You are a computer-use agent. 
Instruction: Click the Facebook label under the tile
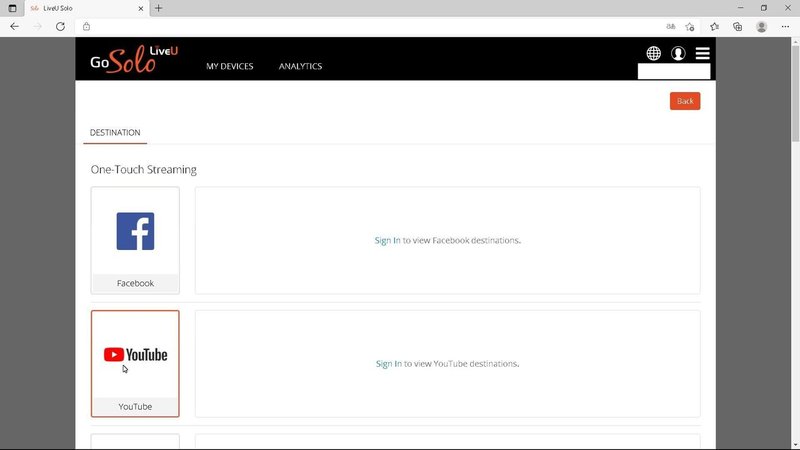135,283
